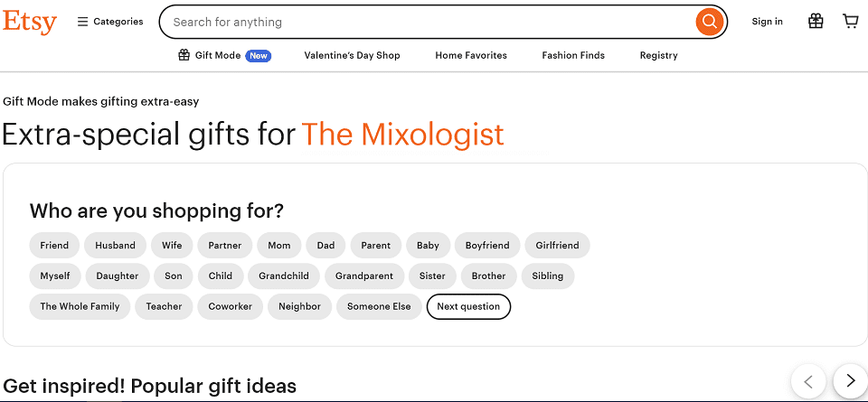Viewport: 868px width, 402px height.
Task: Go to Home Favorites
Action: (471, 55)
